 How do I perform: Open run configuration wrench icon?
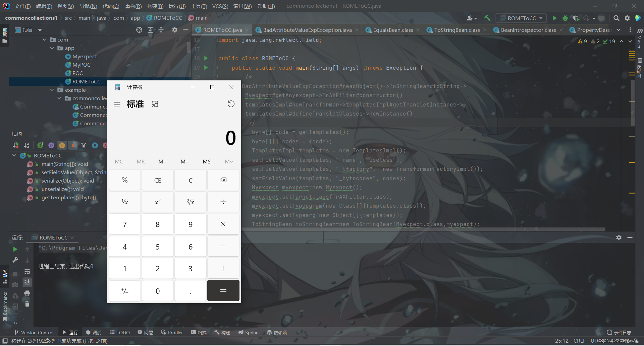pos(15,260)
